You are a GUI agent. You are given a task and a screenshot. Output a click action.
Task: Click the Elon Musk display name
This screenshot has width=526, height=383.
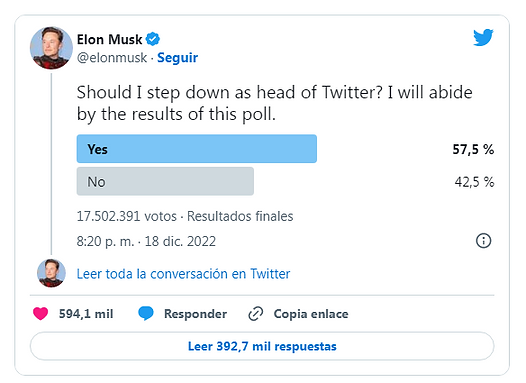pyautogui.click(x=109, y=40)
